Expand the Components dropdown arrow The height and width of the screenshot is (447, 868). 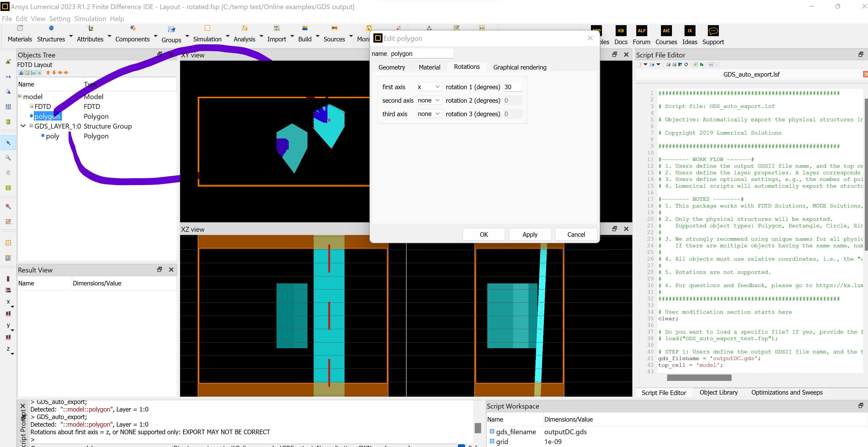pyautogui.click(x=155, y=36)
